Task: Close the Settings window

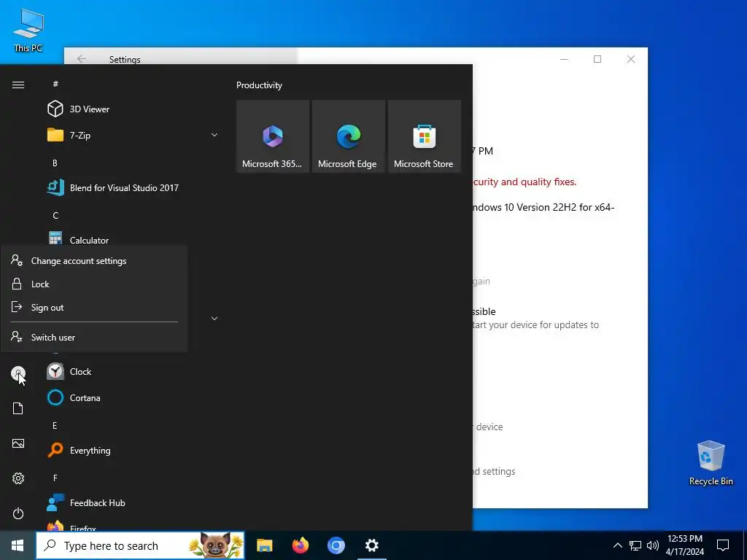Action: 631,59
